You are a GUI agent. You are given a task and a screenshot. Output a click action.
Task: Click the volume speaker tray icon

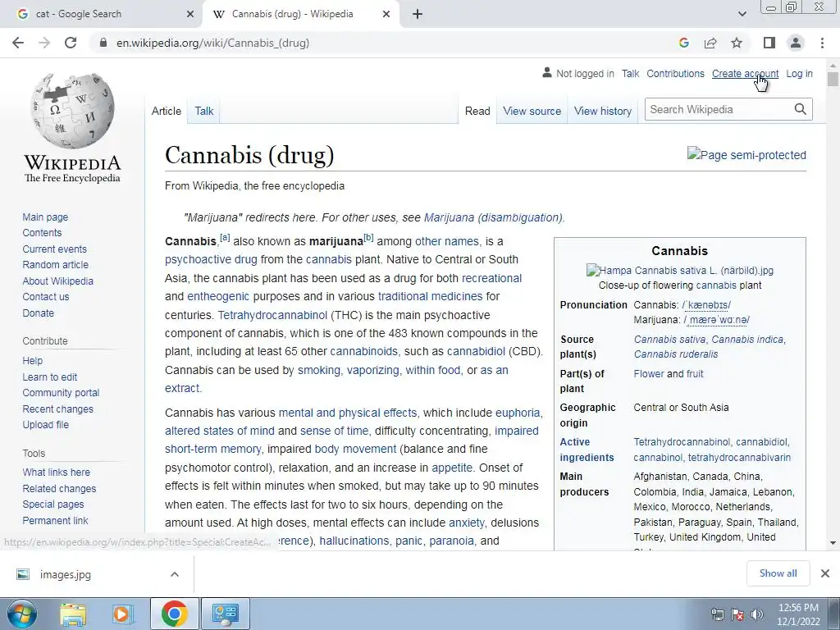756,614
